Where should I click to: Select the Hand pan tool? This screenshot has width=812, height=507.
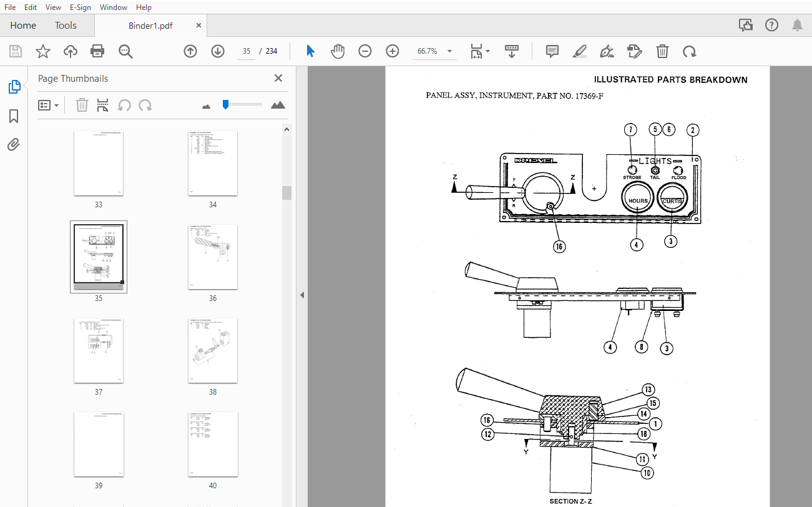click(338, 51)
